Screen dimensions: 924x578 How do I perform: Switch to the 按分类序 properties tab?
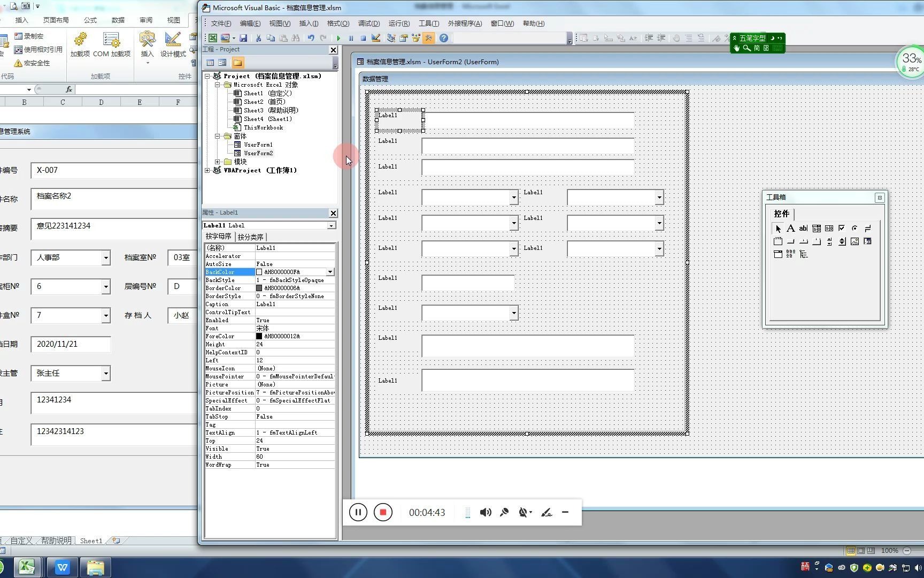[x=250, y=237]
